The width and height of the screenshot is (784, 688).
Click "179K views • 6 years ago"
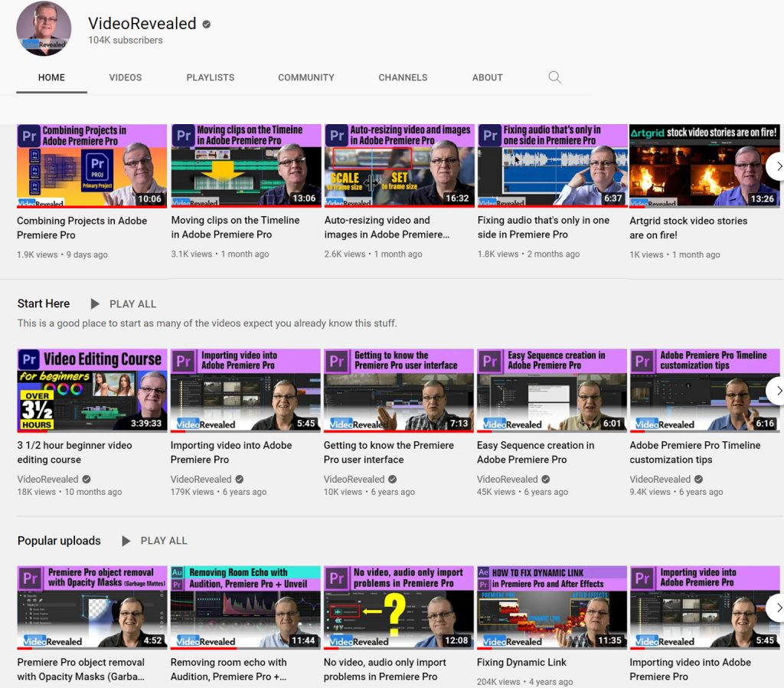point(218,492)
